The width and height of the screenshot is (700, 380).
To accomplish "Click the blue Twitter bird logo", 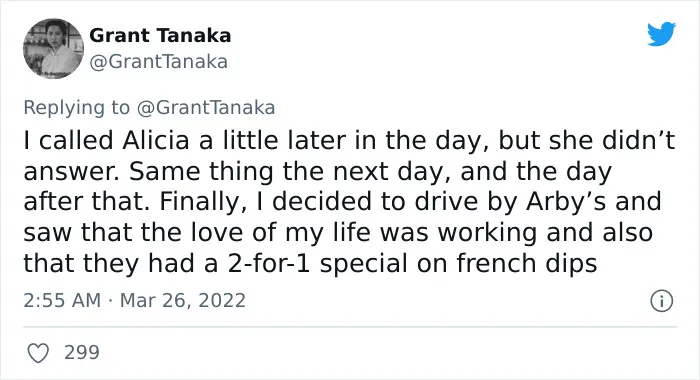I will click(661, 34).
